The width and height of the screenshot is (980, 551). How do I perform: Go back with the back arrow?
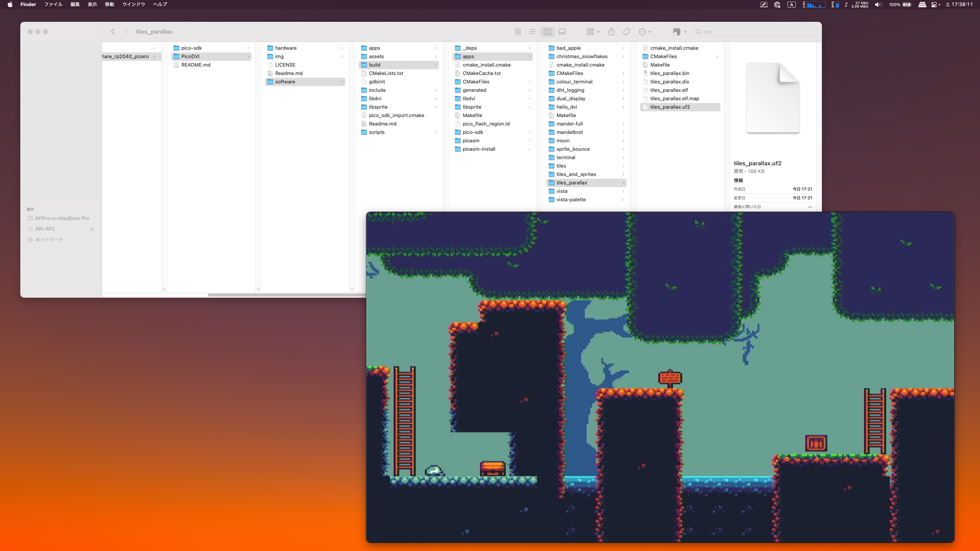[x=113, y=32]
